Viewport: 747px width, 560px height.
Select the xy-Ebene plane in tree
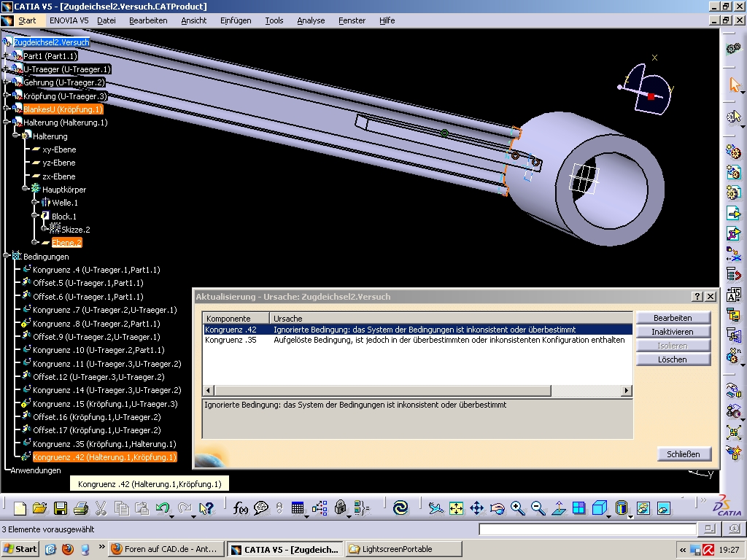(59, 149)
